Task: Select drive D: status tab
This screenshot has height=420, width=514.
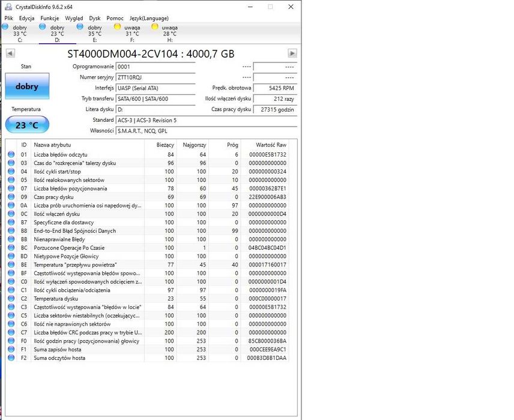Action: pos(57,34)
